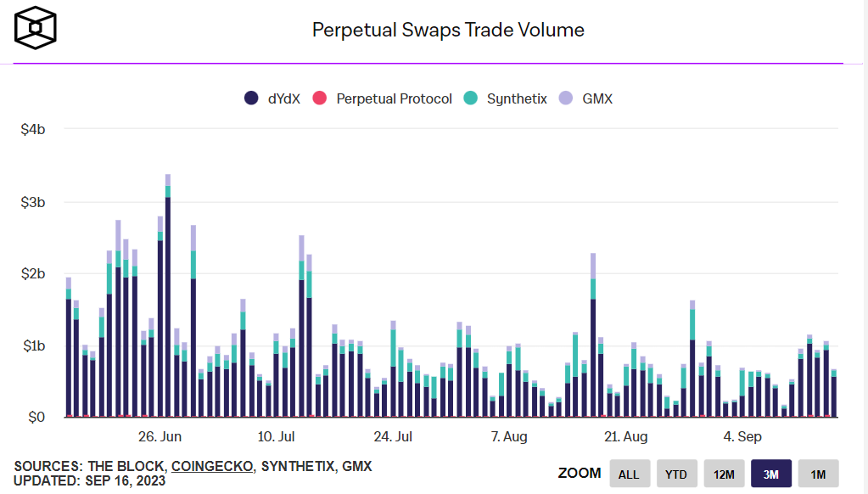Image resolution: width=868 pixels, height=494 pixels.
Task: Click The Block logo icon
Action: [34, 27]
